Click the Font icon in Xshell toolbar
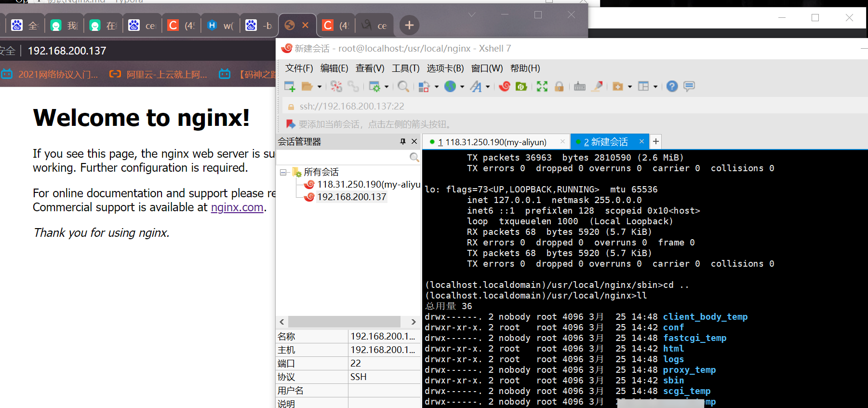Image resolution: width=868 pixels, height=408 pixels. click(x=476, y=86)
